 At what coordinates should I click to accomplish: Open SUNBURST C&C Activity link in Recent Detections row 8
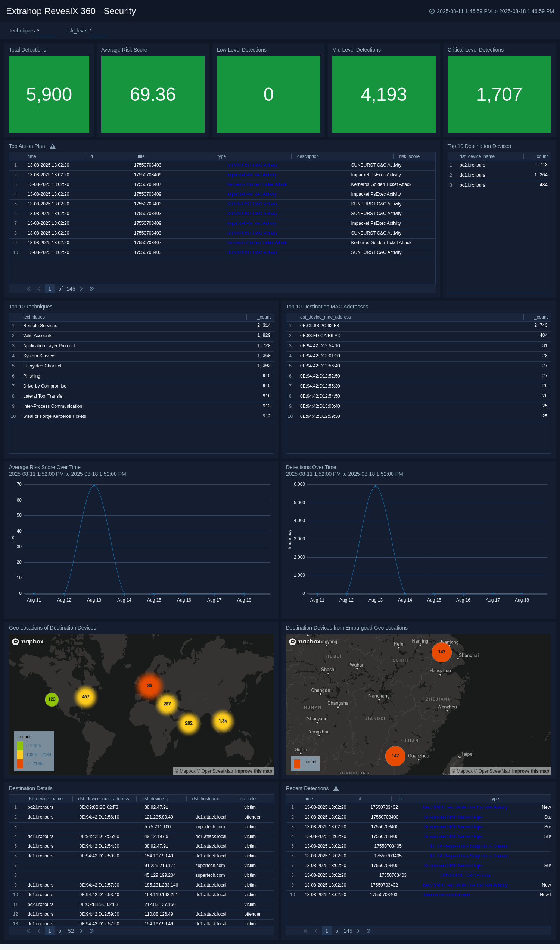tap(465, 875)
